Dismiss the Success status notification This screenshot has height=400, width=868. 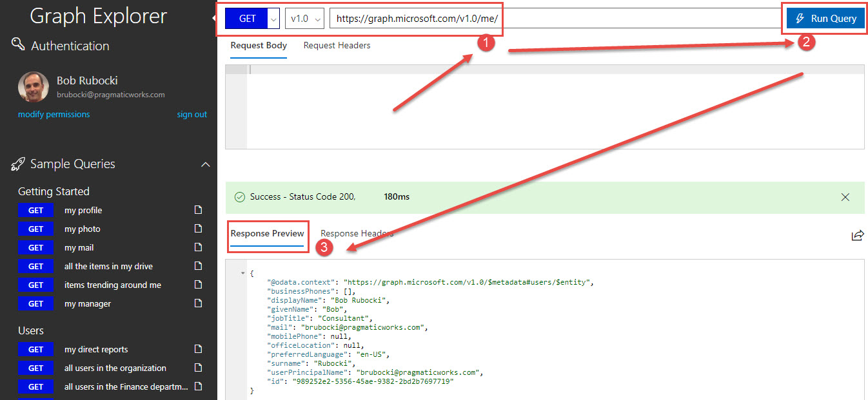pyautogui.click(x=845, y=197)
